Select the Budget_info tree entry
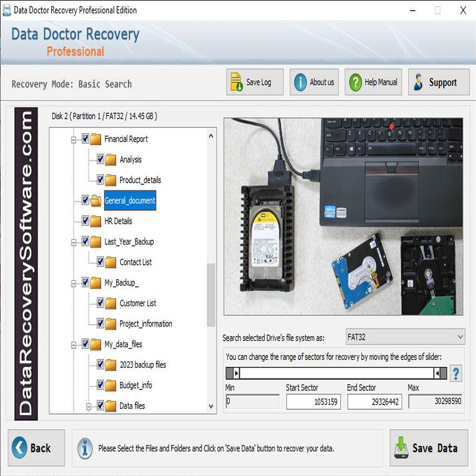 pyautogui.click(x=136, y=385)
